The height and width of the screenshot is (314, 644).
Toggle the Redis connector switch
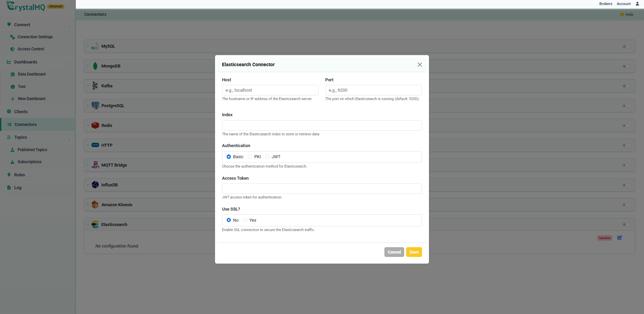point(626,126)
